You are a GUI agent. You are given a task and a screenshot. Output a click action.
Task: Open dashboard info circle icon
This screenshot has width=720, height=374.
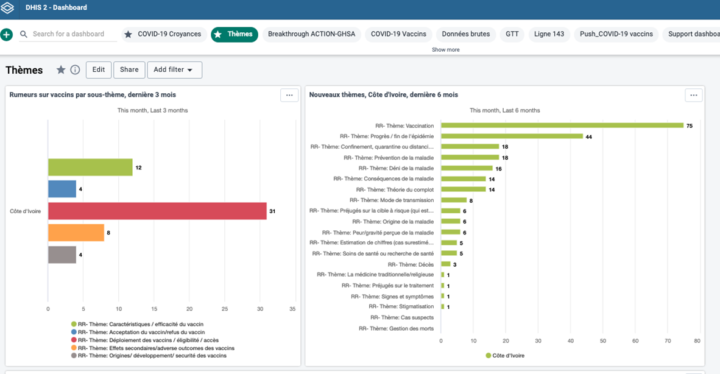[75, 70]
